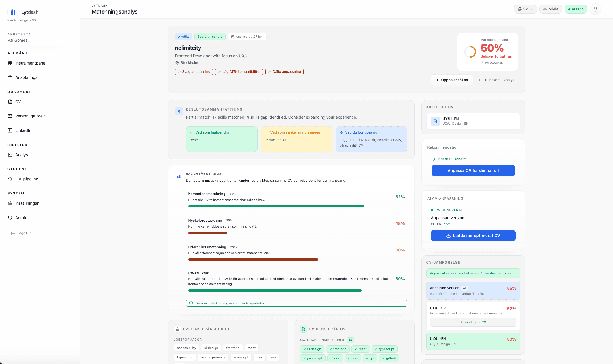The image size is (613, 364).
Task: Click the calendar icon by Analyserad 27 juni
Action: click(x=233, y=37)
